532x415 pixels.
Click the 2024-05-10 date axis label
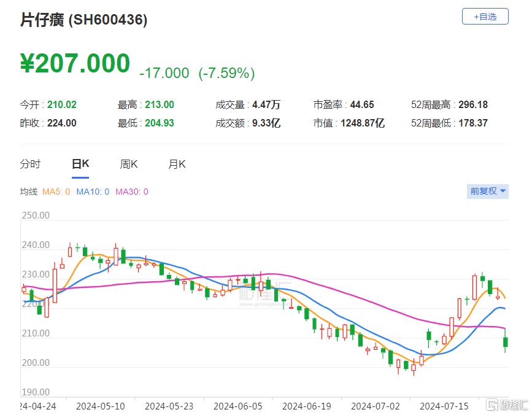pyautogui.click(x=101, y=406)
